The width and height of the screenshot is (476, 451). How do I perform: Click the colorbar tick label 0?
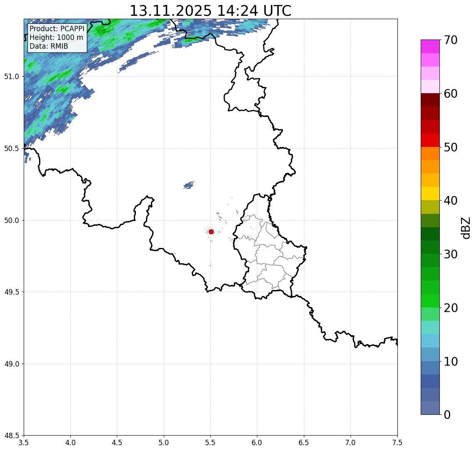pos(447,414)
